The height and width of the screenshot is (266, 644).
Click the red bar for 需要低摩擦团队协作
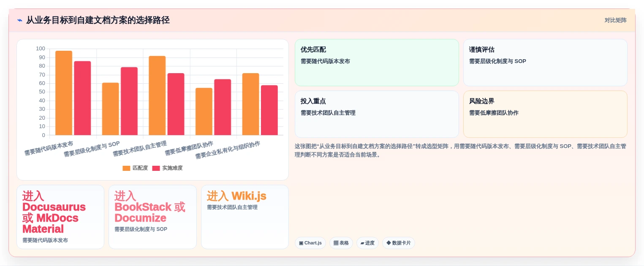pyautogui.click(x=223, y=107)
